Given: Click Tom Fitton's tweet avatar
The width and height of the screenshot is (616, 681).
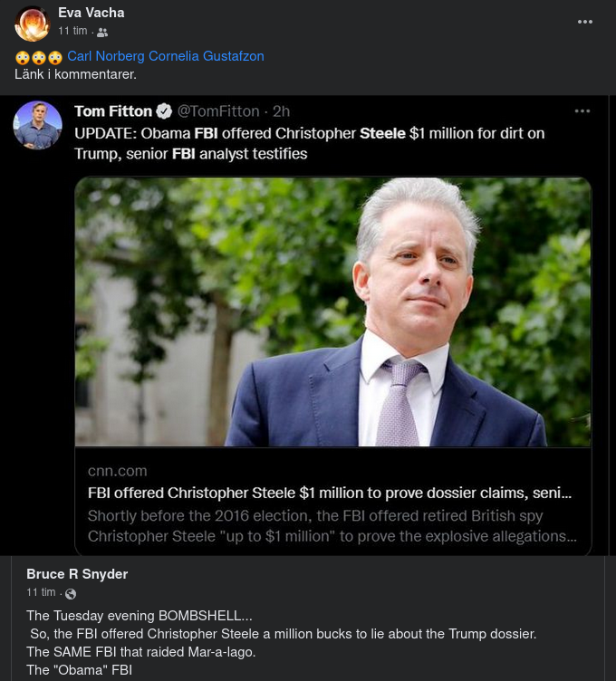Looking at the screenshot, I should coord(38,125).
